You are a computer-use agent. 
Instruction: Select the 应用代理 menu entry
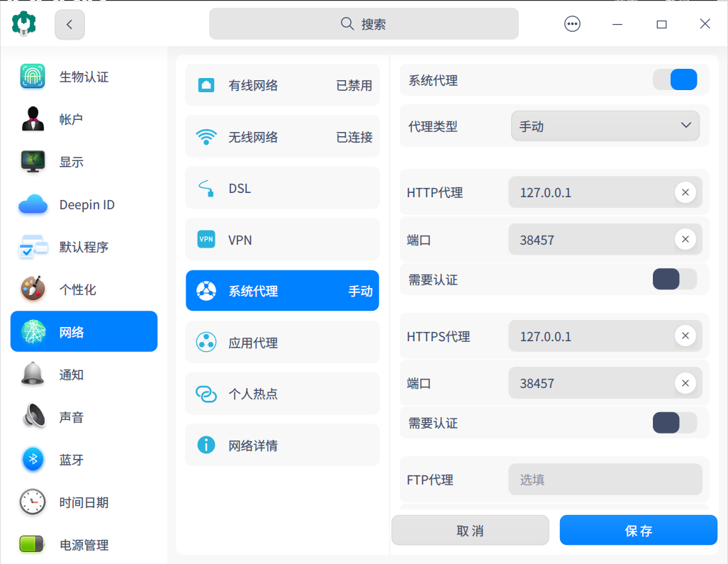pyautogui.click(x=282, y=343)
